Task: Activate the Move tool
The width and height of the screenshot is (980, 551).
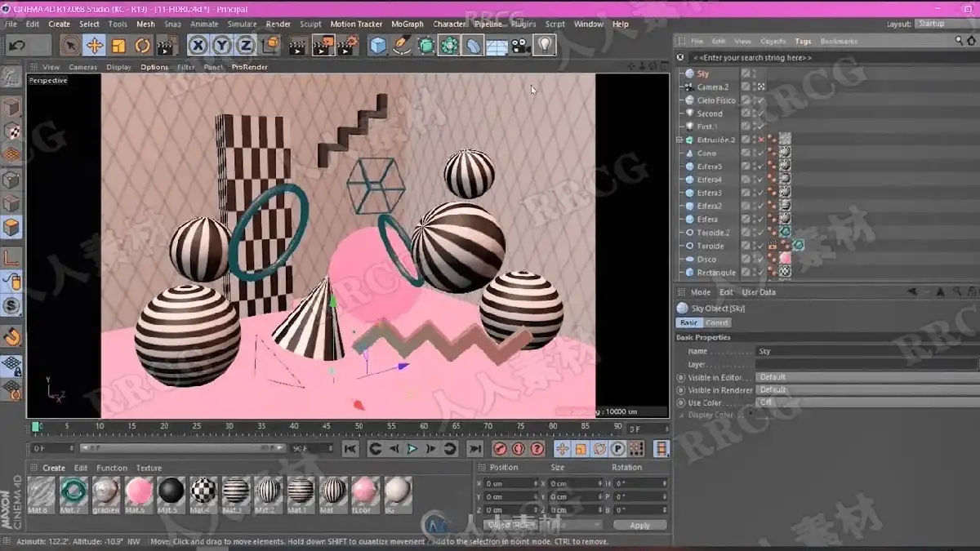Action: [95, 46]
